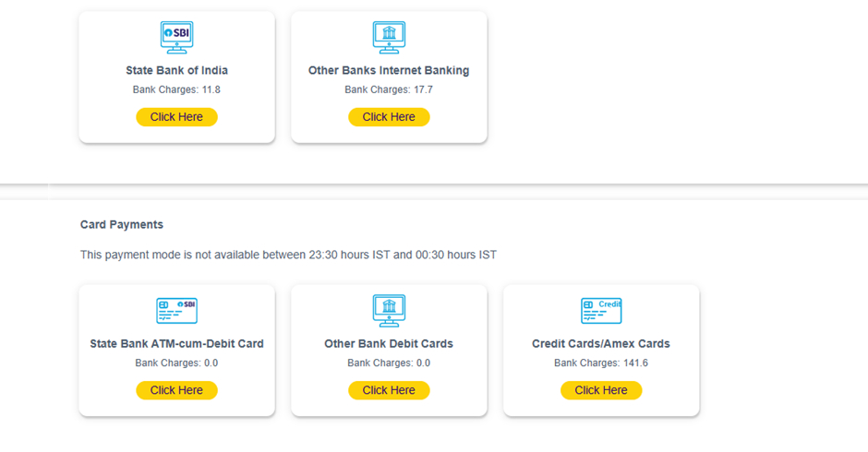The image size is (868, 452).
Task: Select the State Bank of India title
Action: coord(176,70)
